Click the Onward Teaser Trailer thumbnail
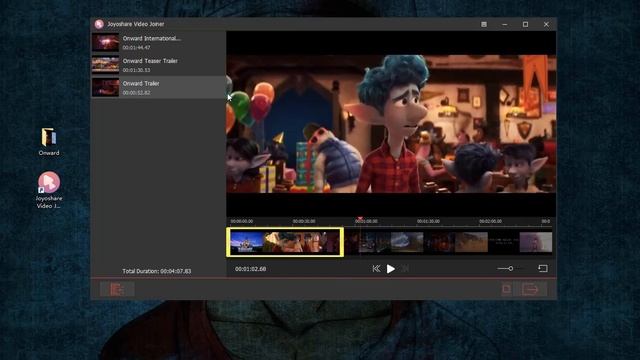This screenshot has height=360, width=640. click(x=105, y=65)
